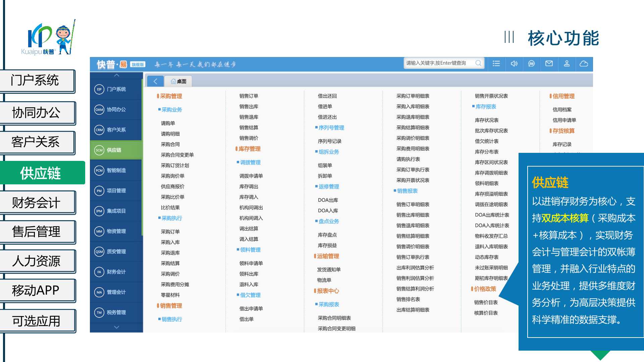The image size is (644, 362).
Task: Open the IM chat icon
Action: click(x=531, y=64)
